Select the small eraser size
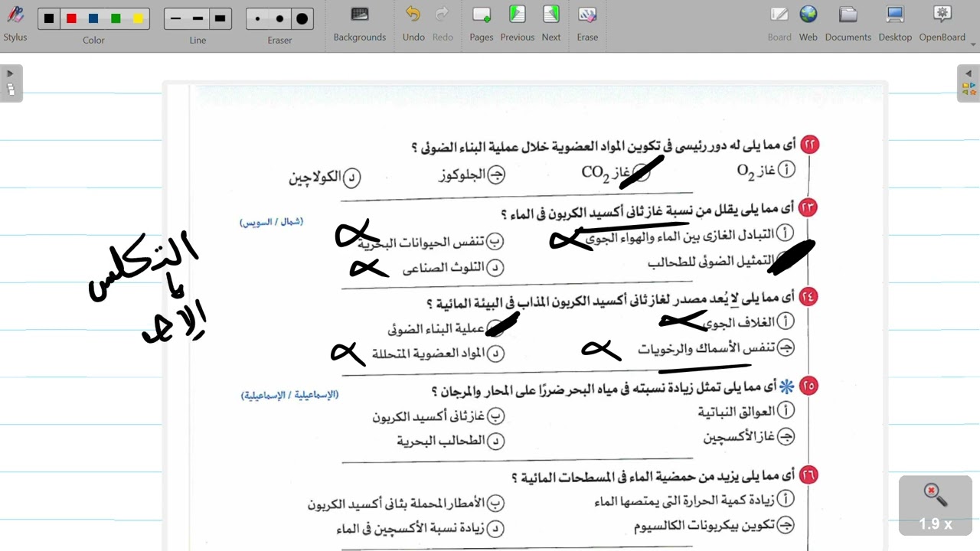This screenshot has width=980, height=551. [x=258, y=18]
